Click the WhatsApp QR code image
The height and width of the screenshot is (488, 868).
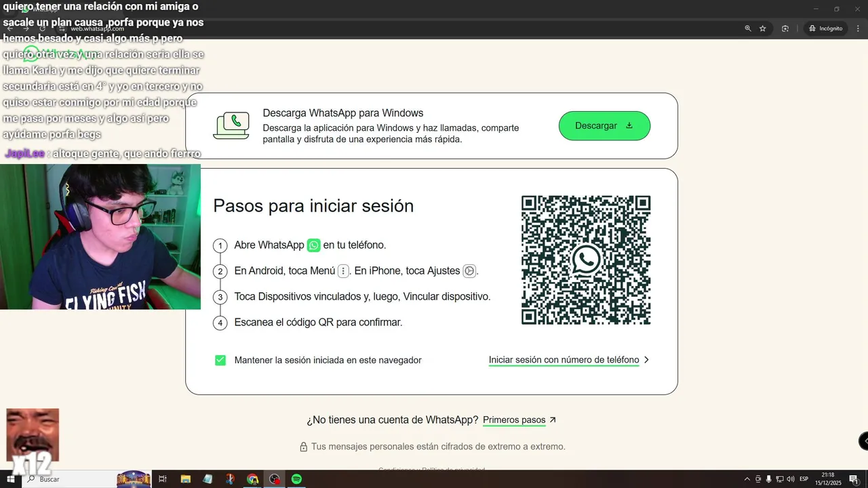tap(586, 260)
